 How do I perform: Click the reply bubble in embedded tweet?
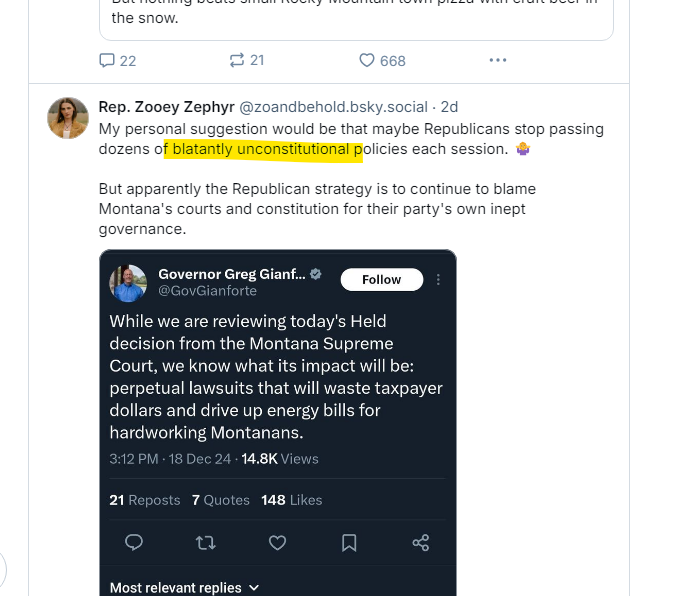point(134,542)
